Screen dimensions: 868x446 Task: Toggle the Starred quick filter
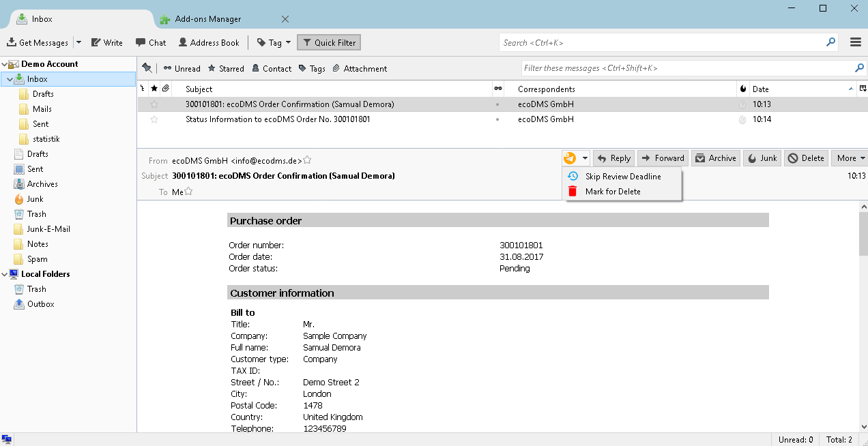pos(226,68)
